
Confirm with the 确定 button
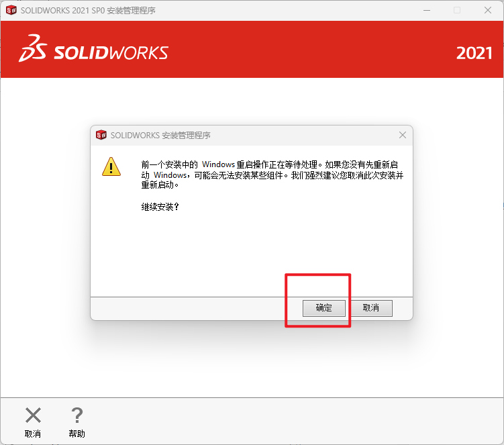click(x=324, y=308)
